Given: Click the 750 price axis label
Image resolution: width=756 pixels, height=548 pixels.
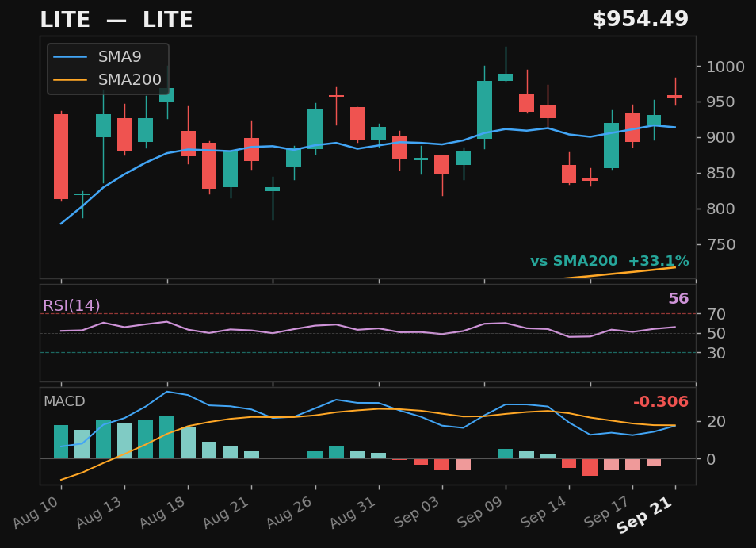Looking at the screenshot, I should [720, 245].
